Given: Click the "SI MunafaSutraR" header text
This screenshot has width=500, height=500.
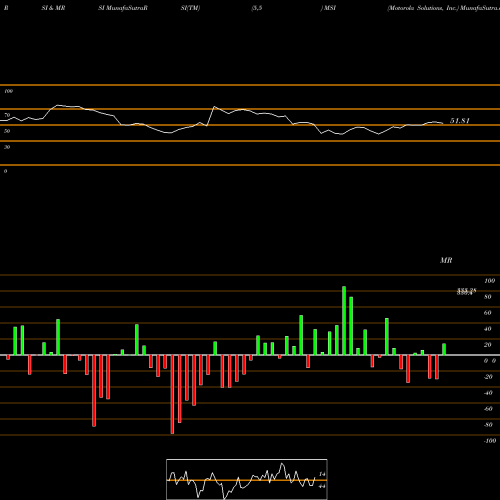Looking at the screenshot, I should (123, 8).
